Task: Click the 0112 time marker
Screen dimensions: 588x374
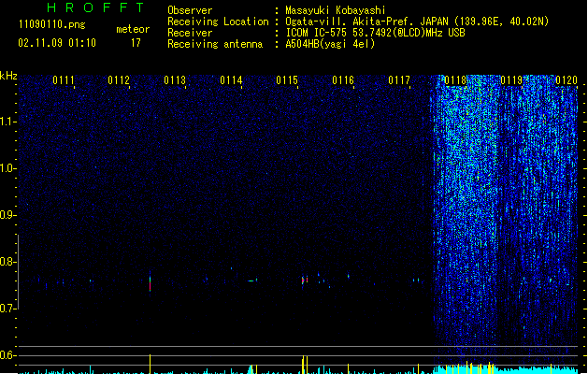Action: coord(119,80)
